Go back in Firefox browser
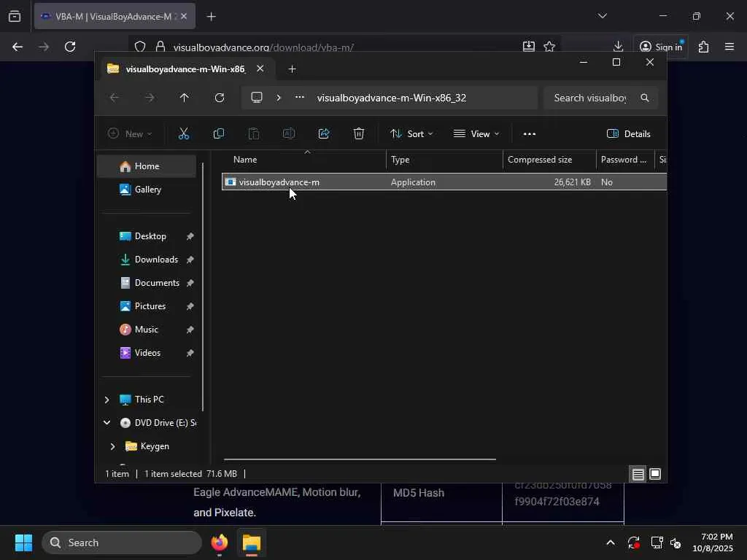This screenshot has width=747, height=560. pos(18,47)
